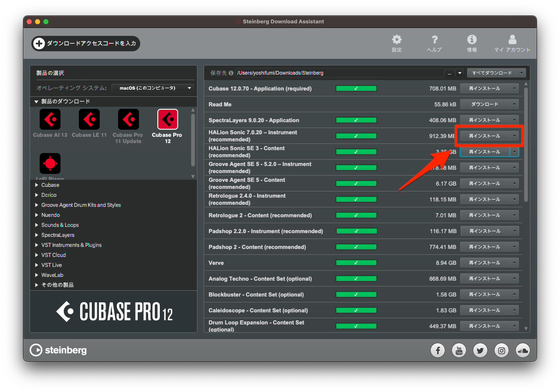Click progress bar for Blockbuster Content Set
Screen dimensions: 560x392
pyautogui.click(x=356, y=294)
